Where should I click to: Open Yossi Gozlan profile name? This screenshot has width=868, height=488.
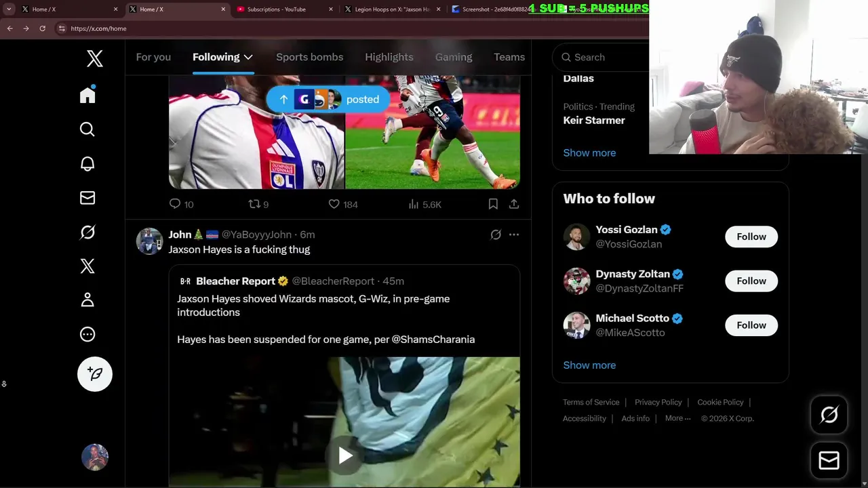point(627,230)
